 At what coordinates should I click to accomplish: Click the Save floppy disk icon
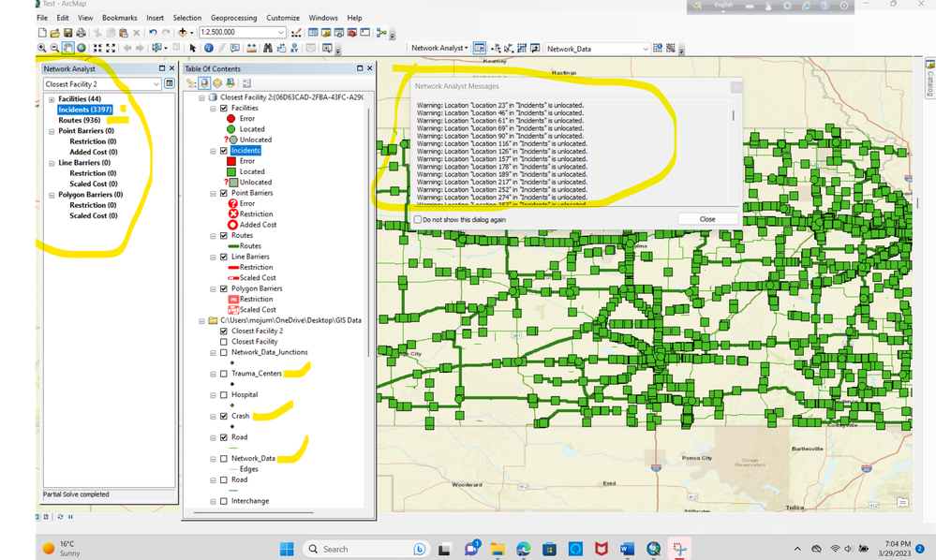point(68,33)
